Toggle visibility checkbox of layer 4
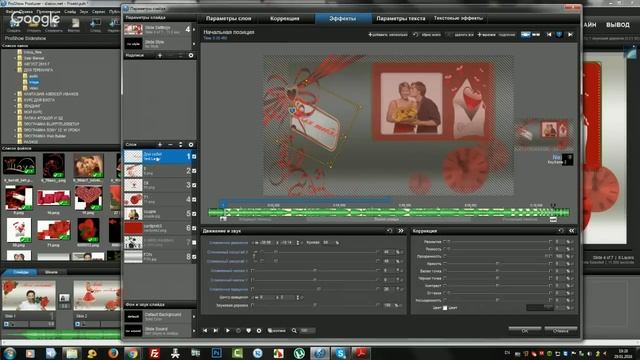The width and height of the screenshot is (640, 360). (194, 199)
